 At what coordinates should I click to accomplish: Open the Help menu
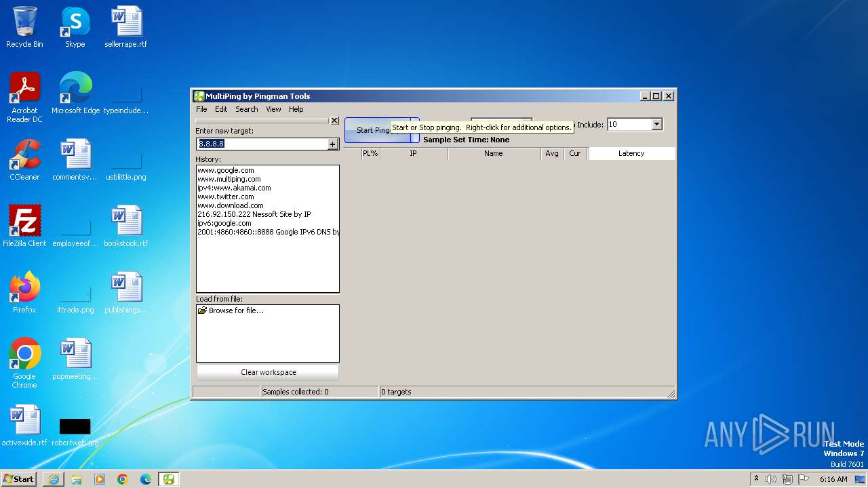(x=296, y=109)
